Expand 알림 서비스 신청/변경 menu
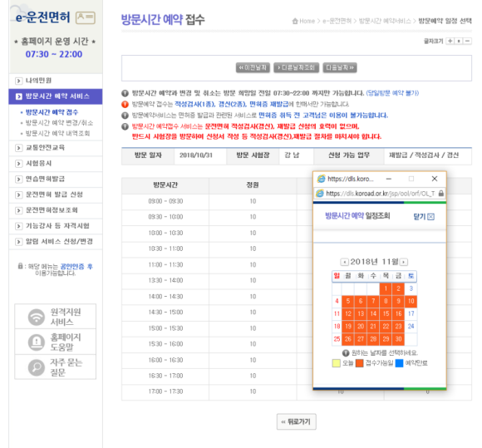 56,242
